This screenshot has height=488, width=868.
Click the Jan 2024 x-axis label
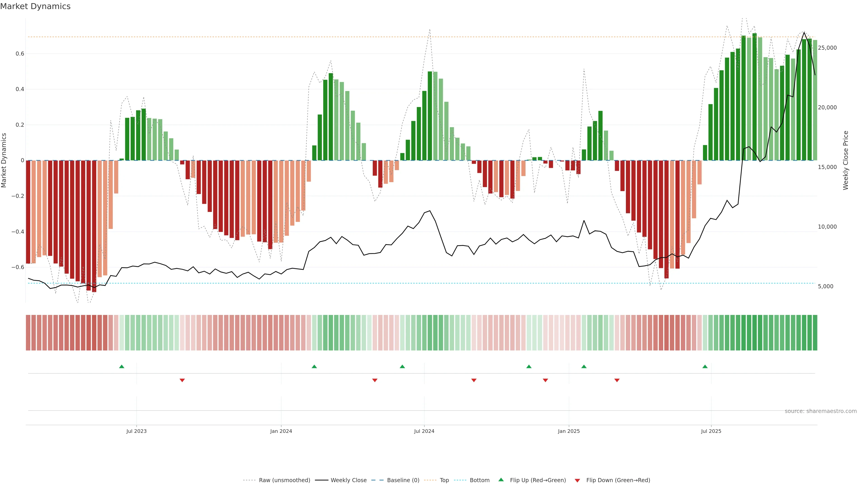(281, 431)
